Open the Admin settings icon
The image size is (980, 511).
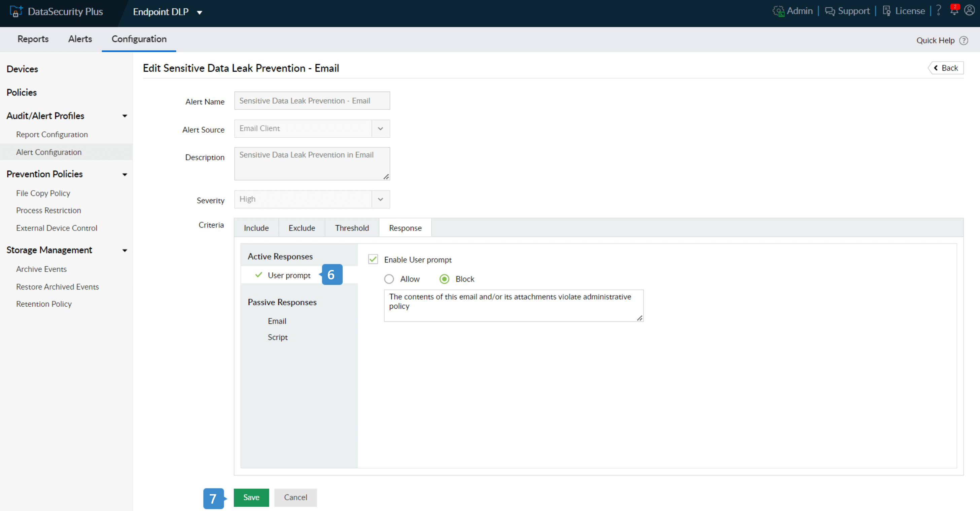pyautogui.click(x=778, y=11)
